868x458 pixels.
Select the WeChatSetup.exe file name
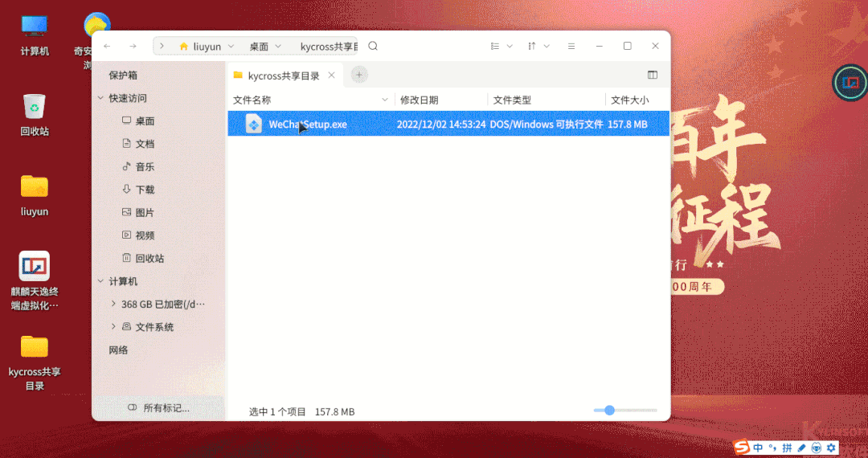(x=308, y=125)
